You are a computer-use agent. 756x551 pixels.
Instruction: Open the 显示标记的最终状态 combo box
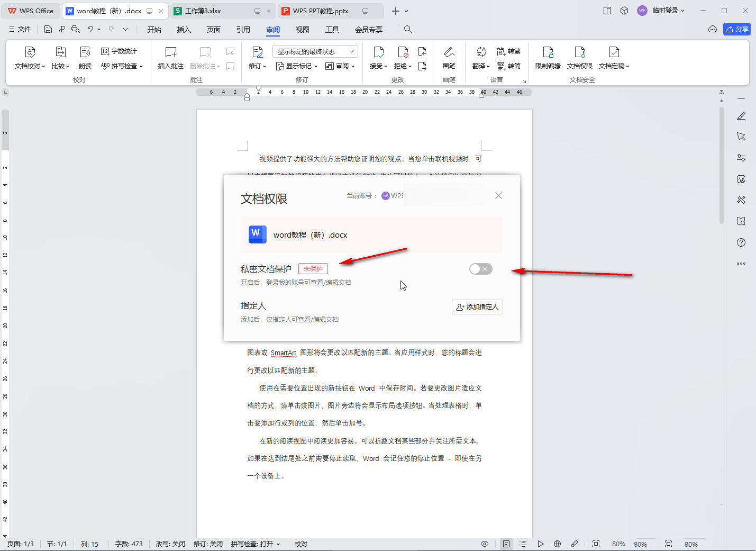[315, 51]
